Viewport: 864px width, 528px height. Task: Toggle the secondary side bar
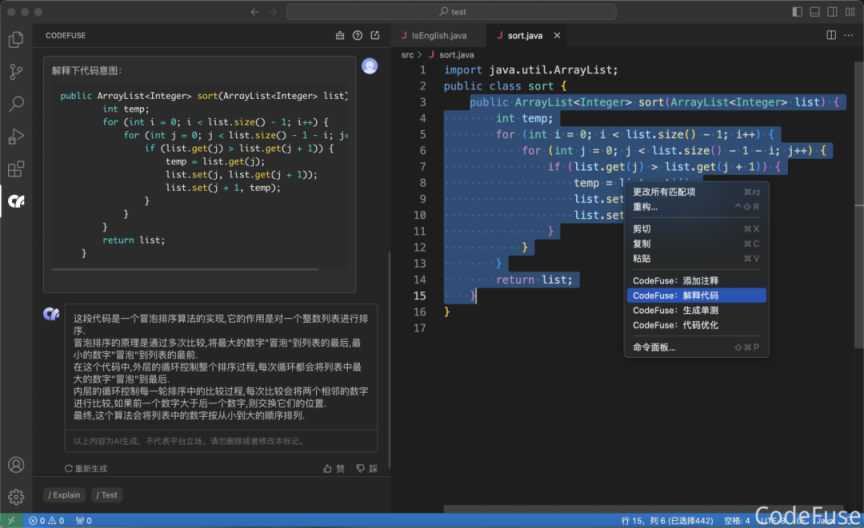coord(832,12)
